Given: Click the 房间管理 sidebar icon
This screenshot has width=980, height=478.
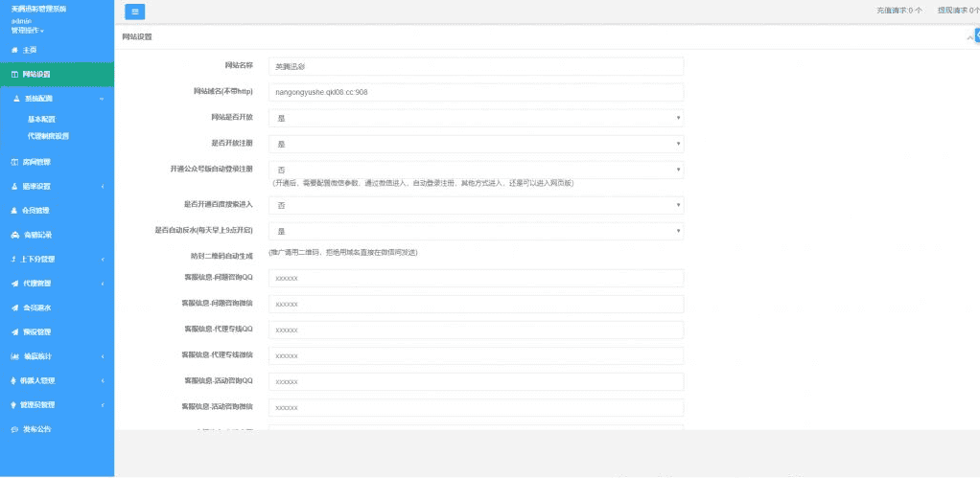Looking at the screenshot, I should pos(14,162).
